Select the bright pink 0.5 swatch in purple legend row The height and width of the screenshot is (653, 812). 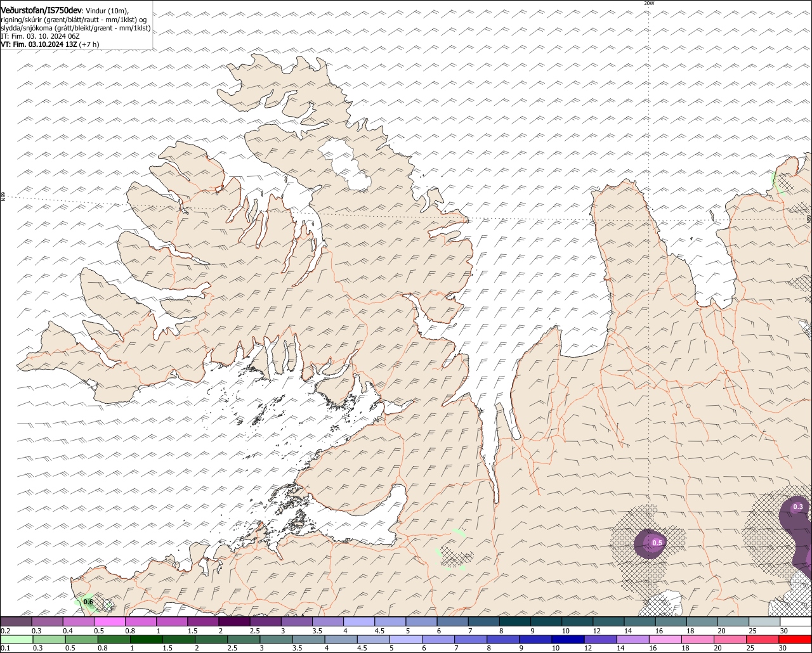coord(109,622)
